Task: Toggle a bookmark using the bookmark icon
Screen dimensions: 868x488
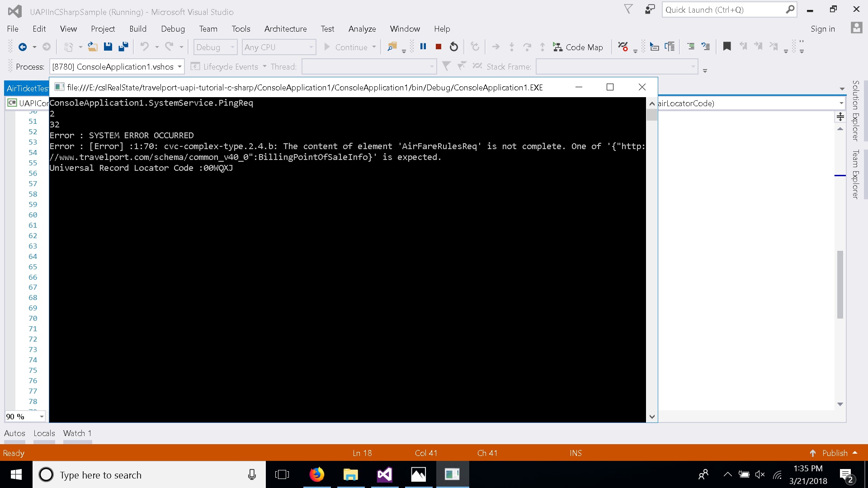Action: pos(727,47)
